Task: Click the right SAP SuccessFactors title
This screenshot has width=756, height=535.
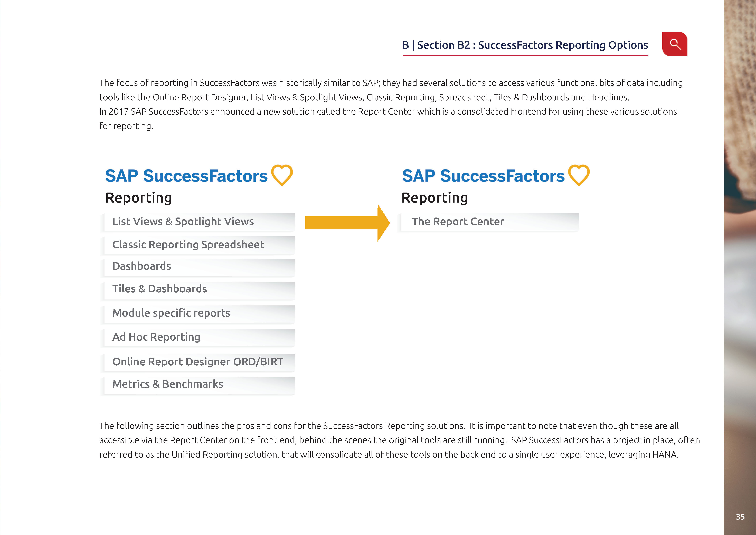Action: pyautogui.click(x=483, y=176)
